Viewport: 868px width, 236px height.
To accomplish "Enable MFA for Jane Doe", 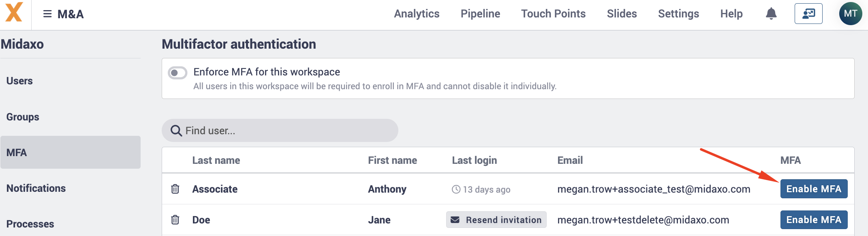I will (814, 220).
